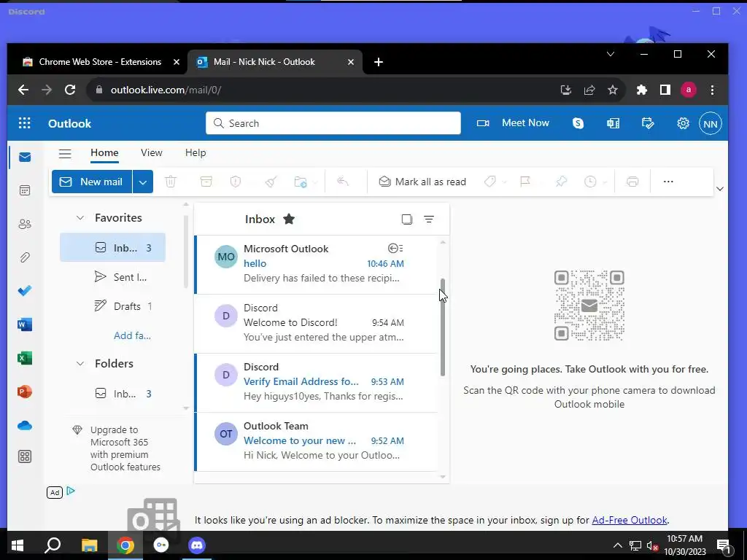Click the Chrome Extensions puzzle icon

pos(642,90)
